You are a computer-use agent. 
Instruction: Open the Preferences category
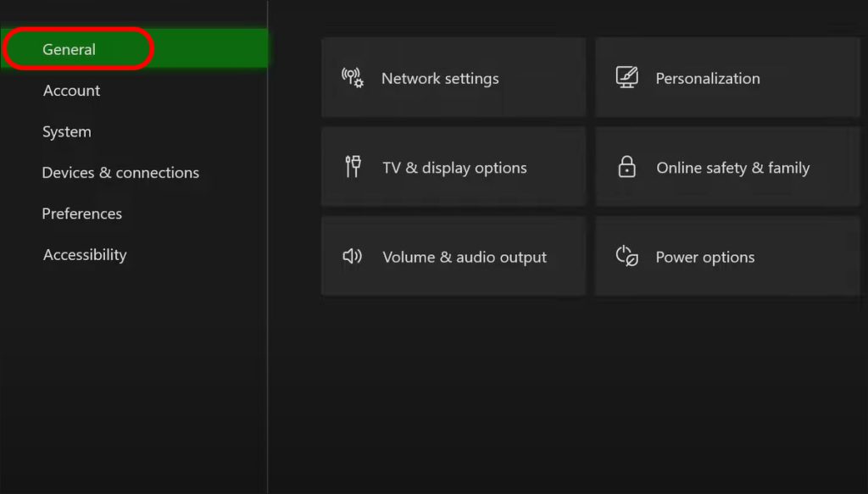82,214
